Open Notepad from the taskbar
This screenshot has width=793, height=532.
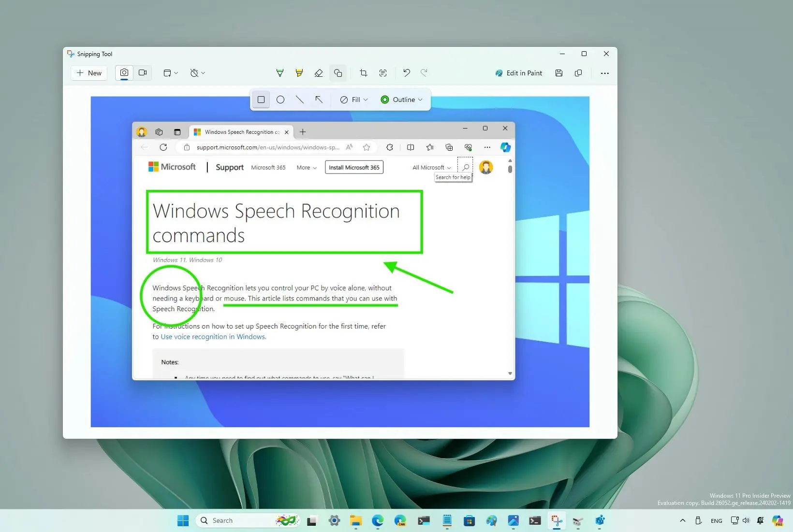pyautogui.click(x=447, y=520)
